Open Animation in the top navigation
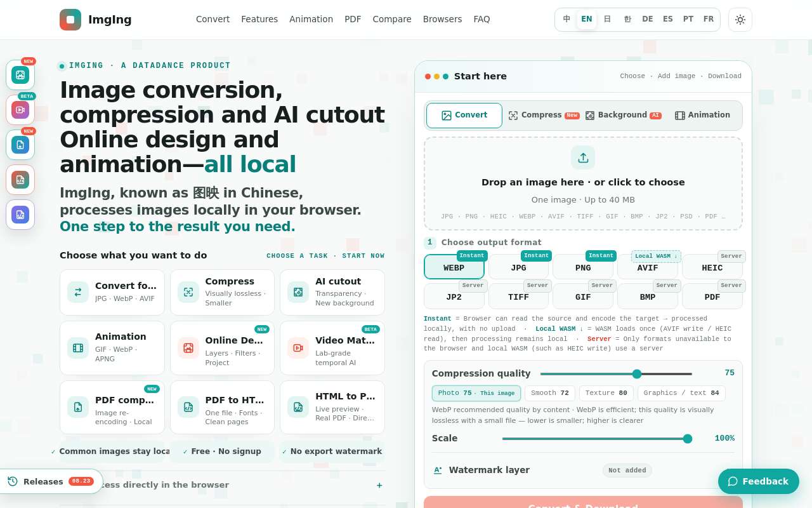The image size is (812, 508). [x=311, y=19]
